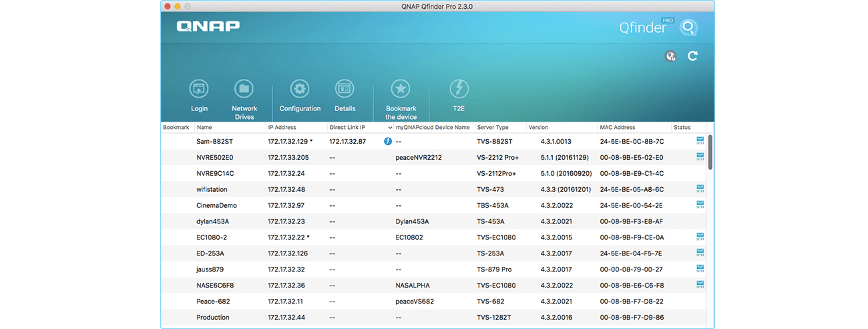Select device wifistation

click(434, 189)
